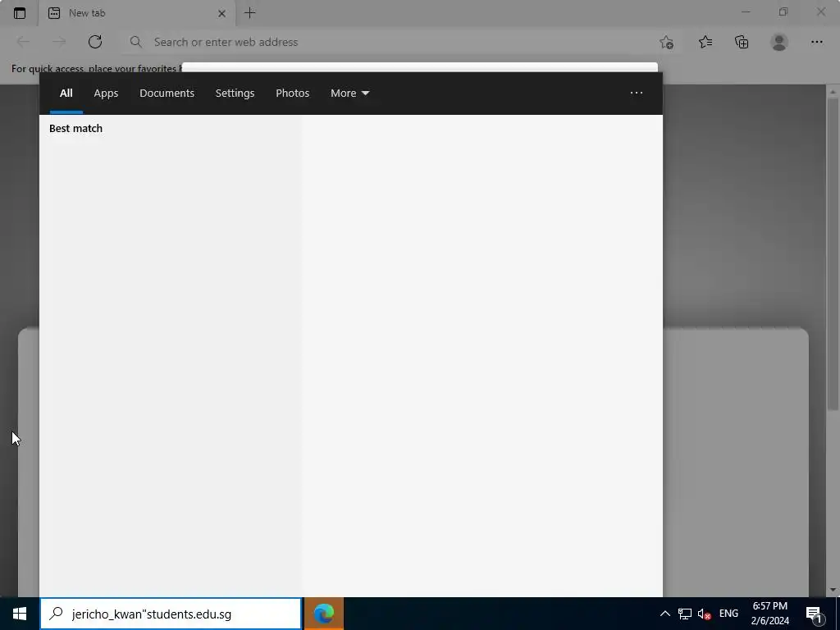This screenshot has height=630, width=840.
Task: Open the Edge profile avatar
Action: pos(779,42)
